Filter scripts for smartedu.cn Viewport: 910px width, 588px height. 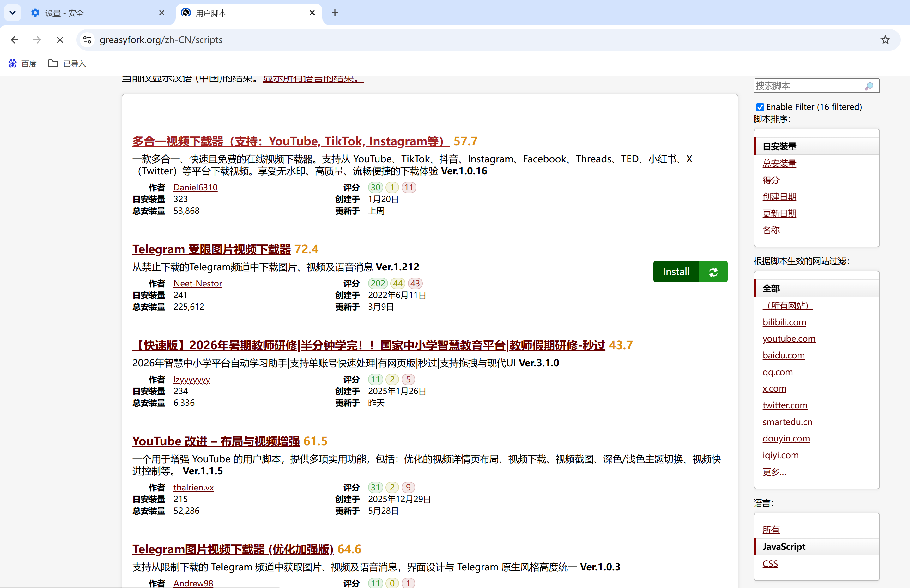coord(787,422)
